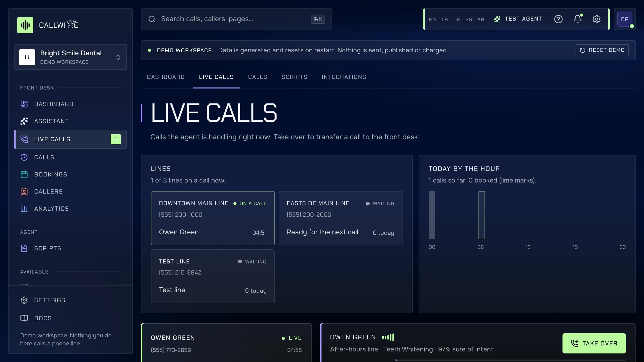The image size is (644, 362).
Task: Click Take Over for Owen Green
Action: pyautogui.click(x=594, y=343)
